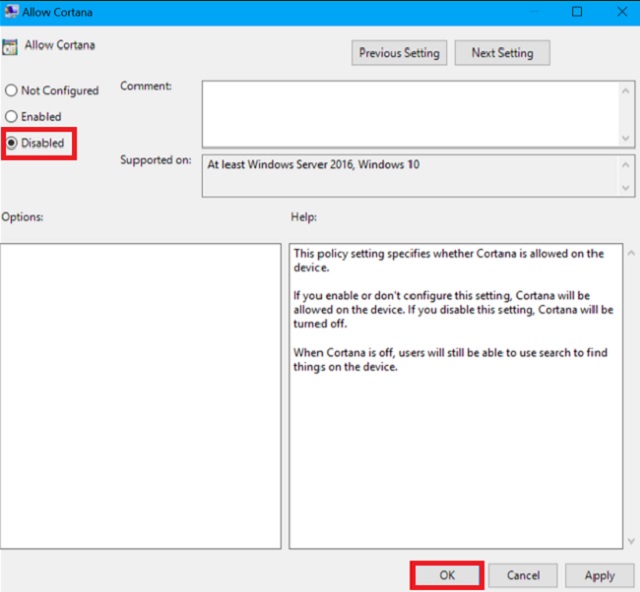Viewport: 640px width, 592px height.
Task: Go to Previous Setting
Action: point(399,53)
